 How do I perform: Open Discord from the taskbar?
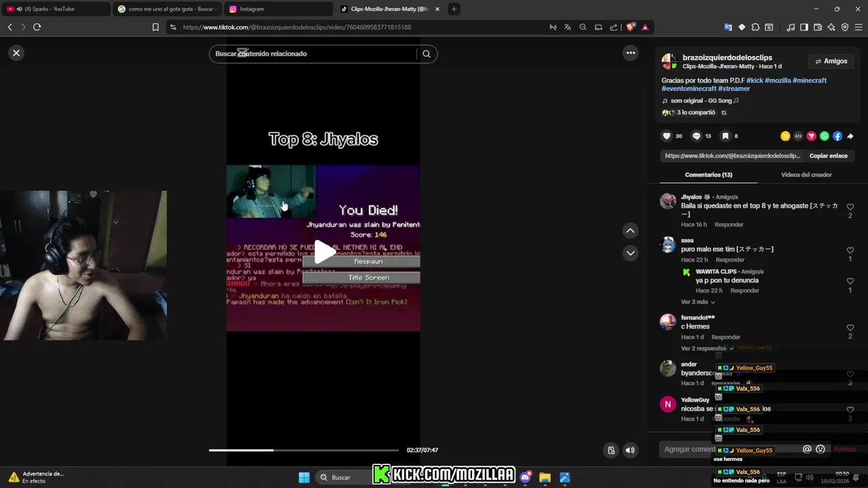click(x=526, y=477)
